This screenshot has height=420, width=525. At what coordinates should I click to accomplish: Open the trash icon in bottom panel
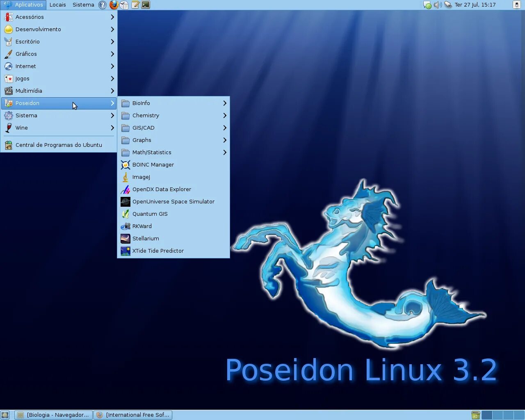pyautogui.click(x=475, y=415)
